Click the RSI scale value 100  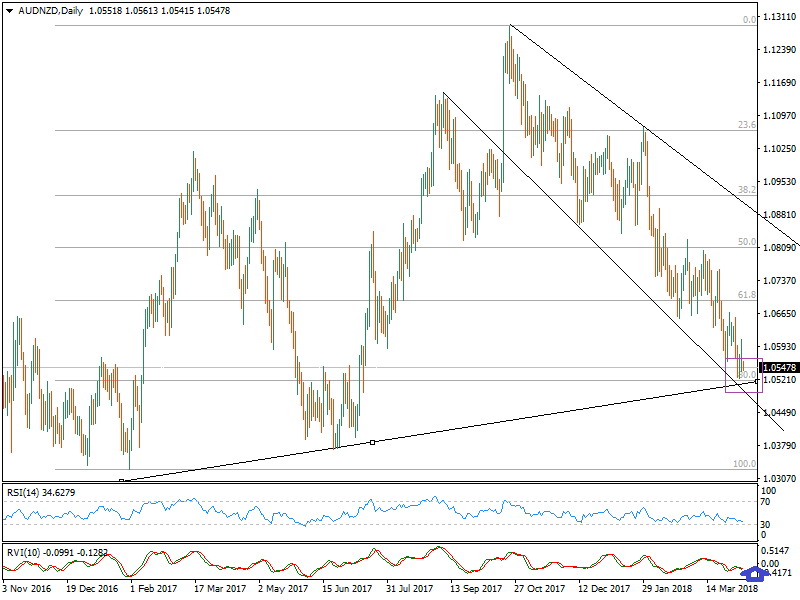point(768,491)
